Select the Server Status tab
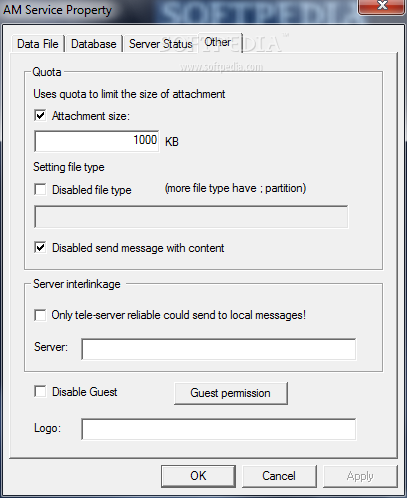The image size is (407, 498). click(161, 44)
